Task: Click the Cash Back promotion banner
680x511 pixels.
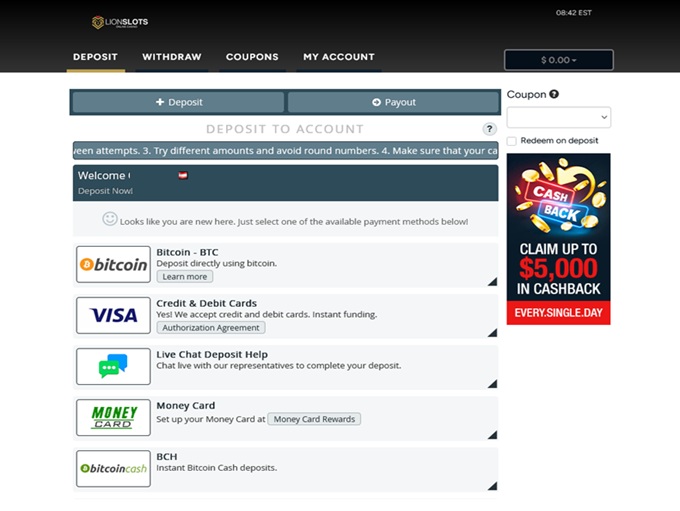Action: (x=558, y=239)
